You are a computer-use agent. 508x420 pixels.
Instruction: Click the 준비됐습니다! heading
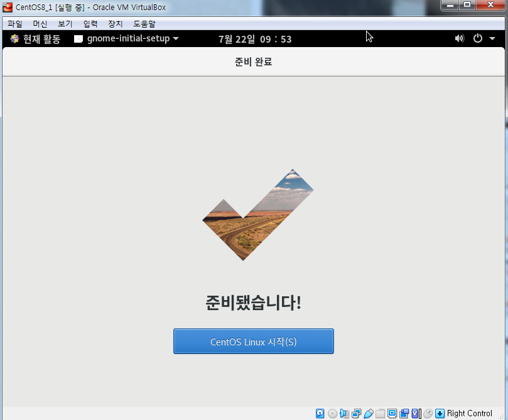point(253,303)
